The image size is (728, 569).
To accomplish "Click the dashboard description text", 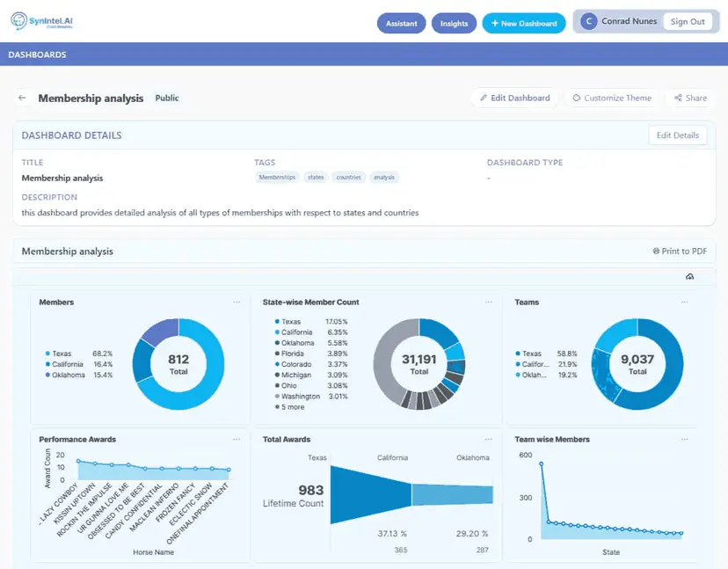I will pos(220,213).
